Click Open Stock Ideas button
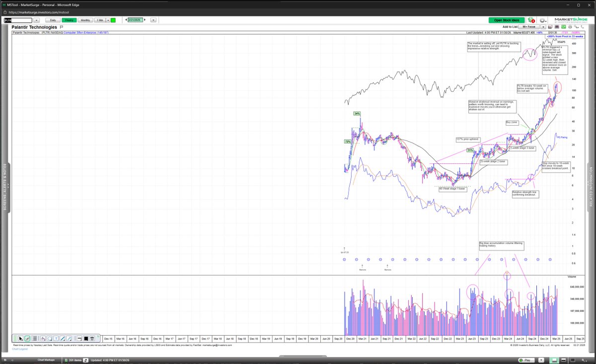Viewport: 596px width, 364px height. coord(507,20)
